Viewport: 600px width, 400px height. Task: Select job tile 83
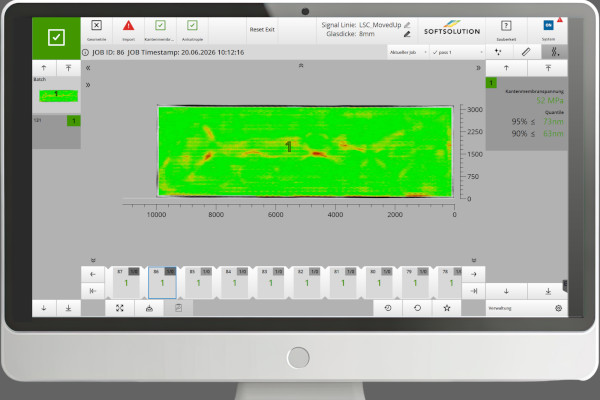tap(271, 282)
